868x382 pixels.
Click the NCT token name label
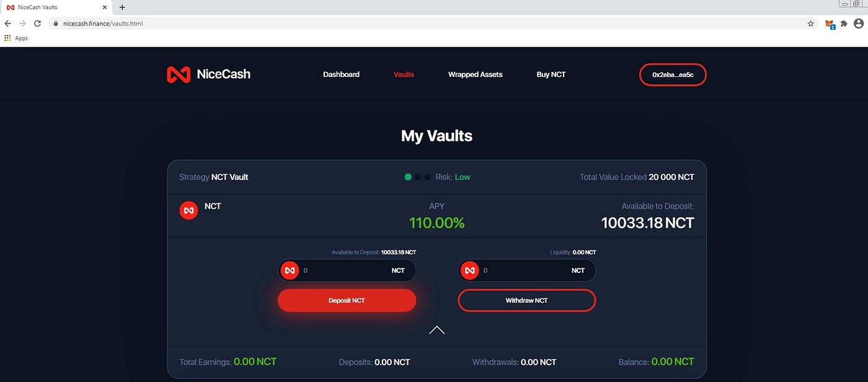213,206
